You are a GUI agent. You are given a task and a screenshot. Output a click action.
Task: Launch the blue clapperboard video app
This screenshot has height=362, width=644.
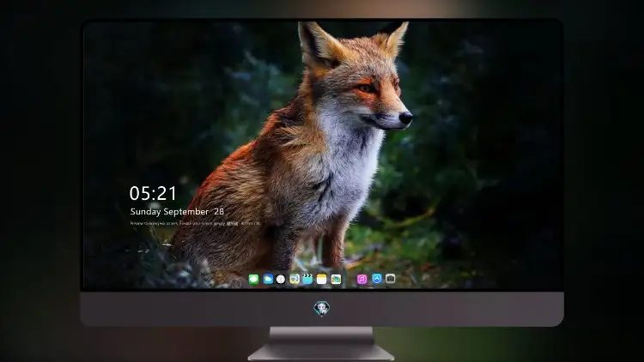(307, 280)
